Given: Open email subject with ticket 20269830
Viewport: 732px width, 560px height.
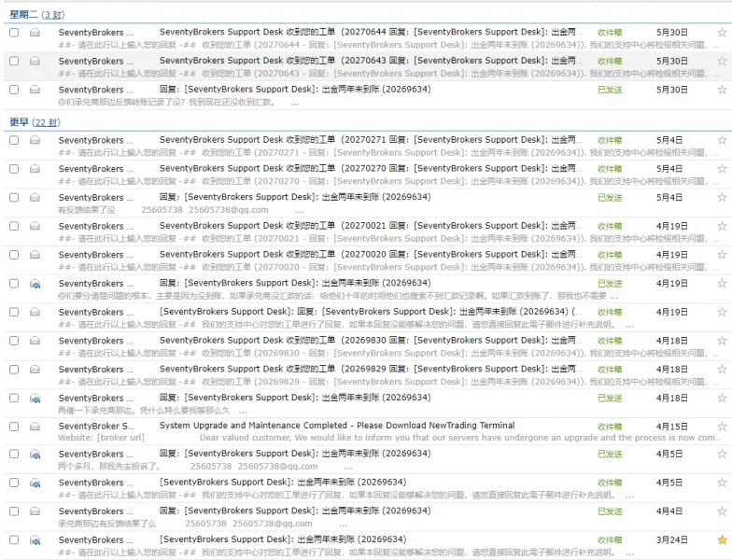Looking at the screenshot, I should (x=371, y=340).
